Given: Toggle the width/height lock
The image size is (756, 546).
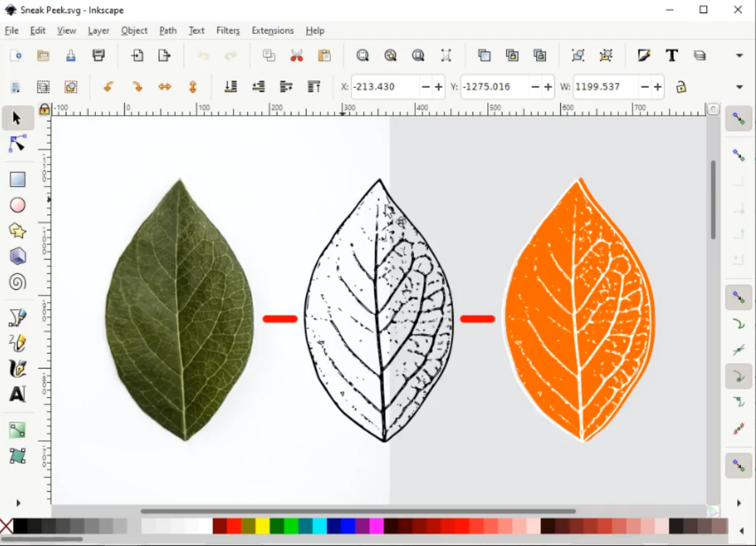Looking at the screenshot, I should click(681, 87).
